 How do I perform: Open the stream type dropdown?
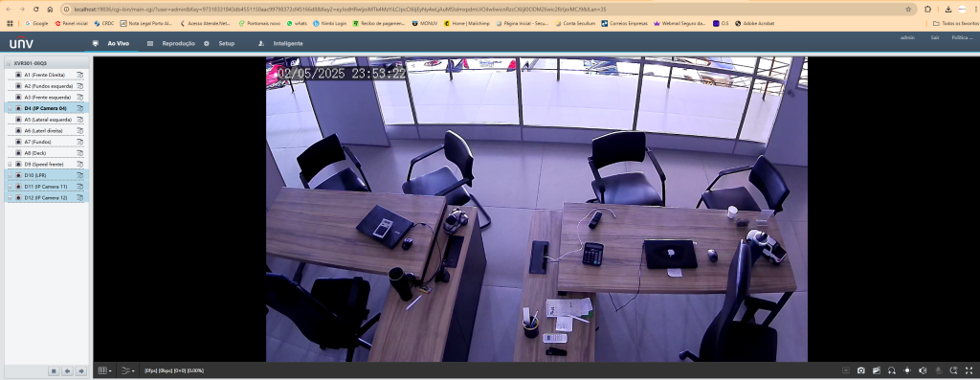(x=127, y=370)
